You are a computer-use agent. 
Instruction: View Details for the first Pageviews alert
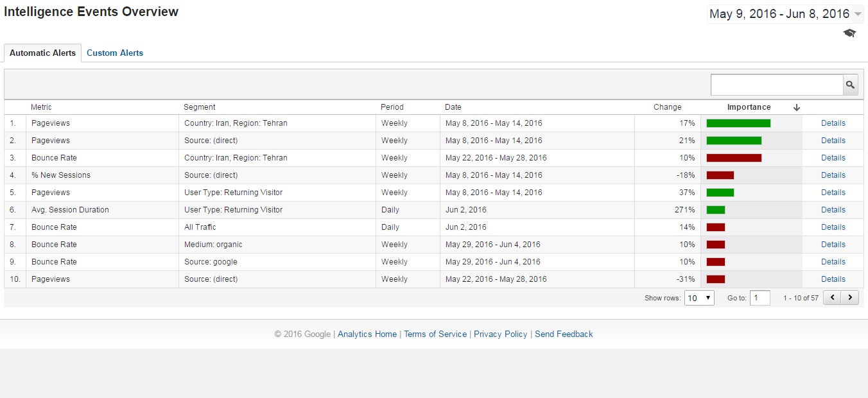click(833, 123)
